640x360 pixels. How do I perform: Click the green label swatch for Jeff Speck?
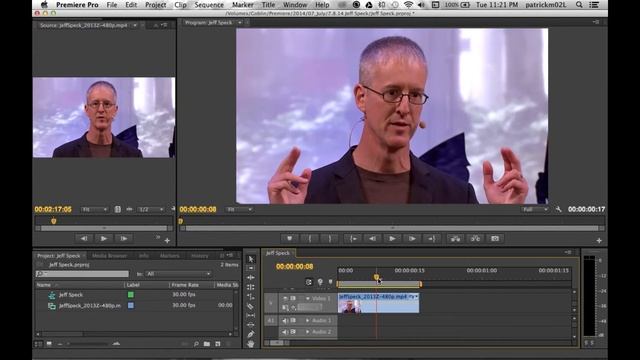[x=131, y=294]
